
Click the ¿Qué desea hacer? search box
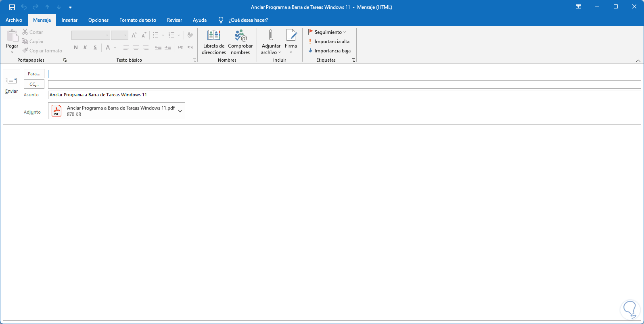(248, 20)
